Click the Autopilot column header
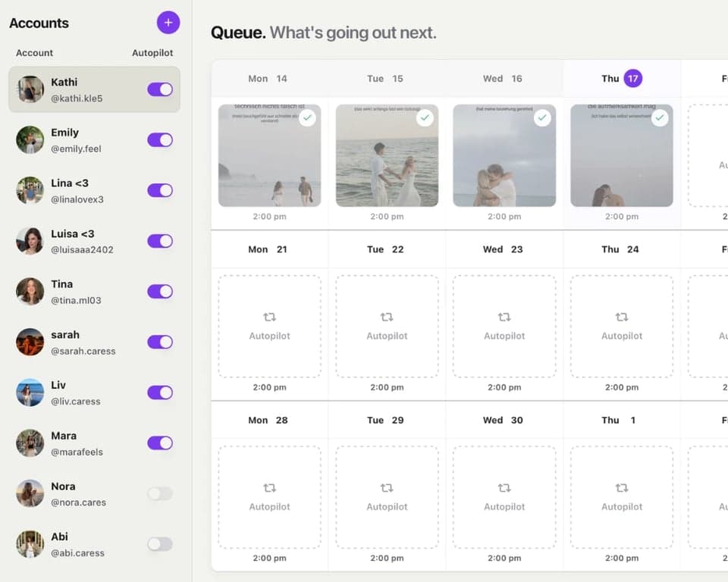Image resolution: width=728 pixels, height=582 pixels. pyautogui.click(x=152, y=53)
